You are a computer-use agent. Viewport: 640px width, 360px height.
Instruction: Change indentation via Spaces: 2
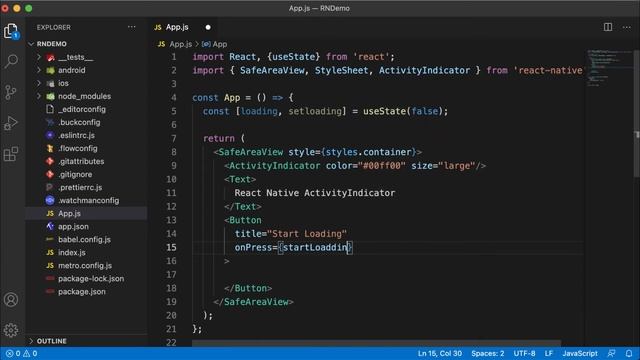pos(487,353)
